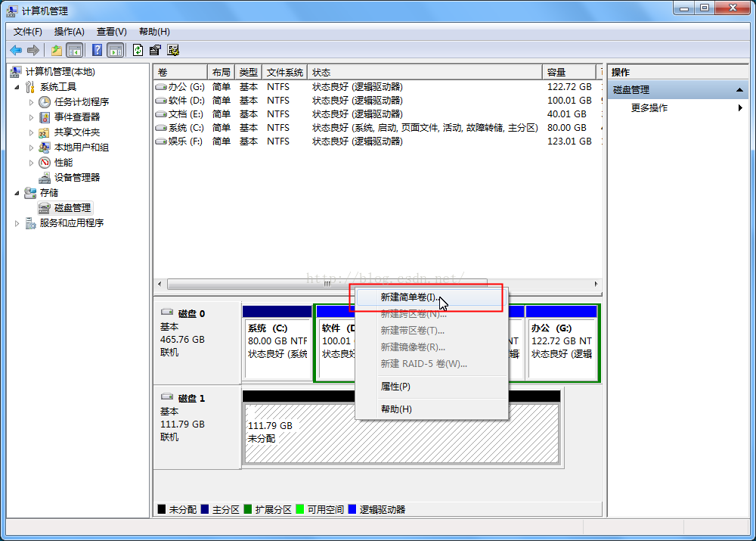The width and height of the screenshot is (756, 541).
Task: Choose 新建简单卷(I)... from context menu
Action: coord(408,297)
